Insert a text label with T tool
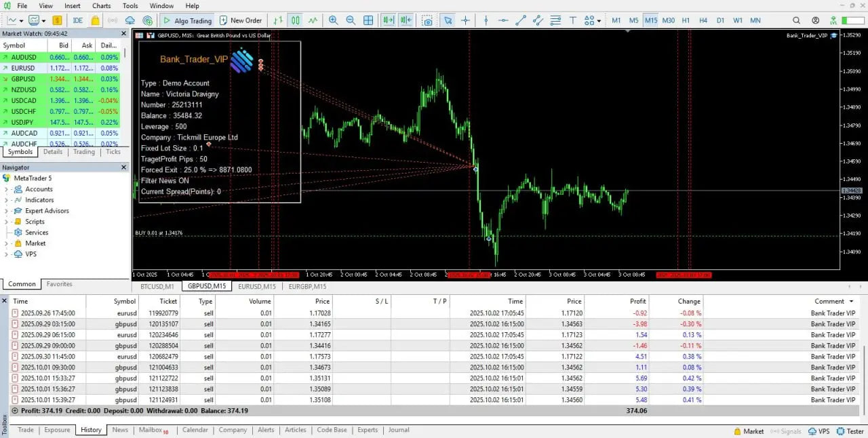Viewport: 868px width, 438px height. click(573, 20)
